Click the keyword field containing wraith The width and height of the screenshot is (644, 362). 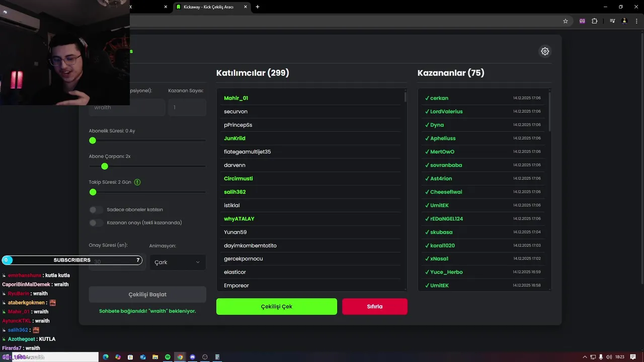127,108
